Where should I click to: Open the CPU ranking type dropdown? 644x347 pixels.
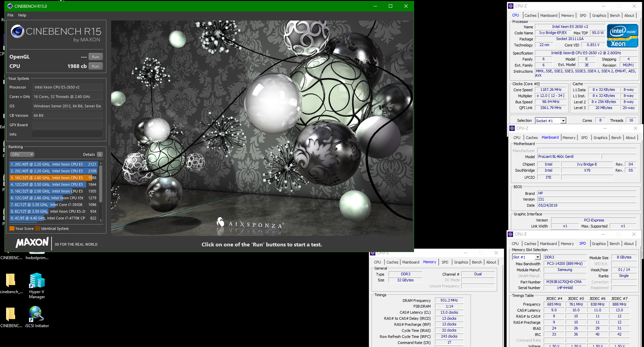22,154
